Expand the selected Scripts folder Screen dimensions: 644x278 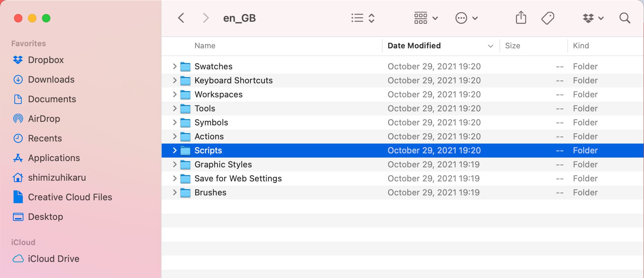tap(175, 150)
